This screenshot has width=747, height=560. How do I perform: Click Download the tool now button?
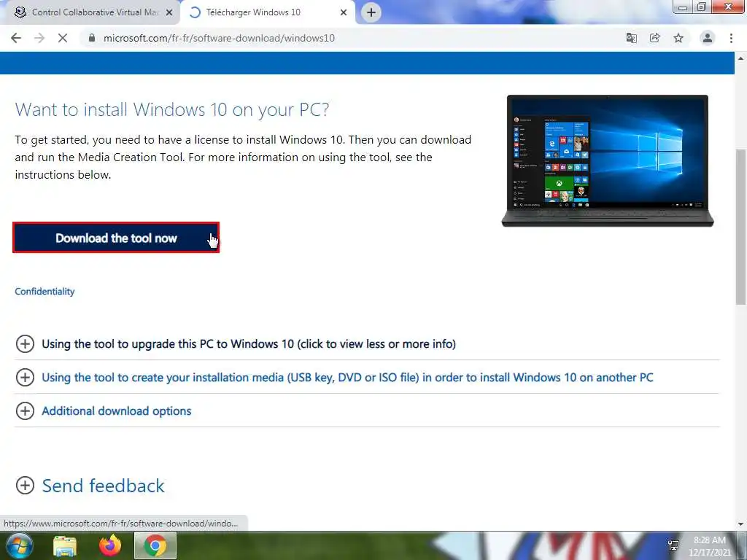pos(116,238)
